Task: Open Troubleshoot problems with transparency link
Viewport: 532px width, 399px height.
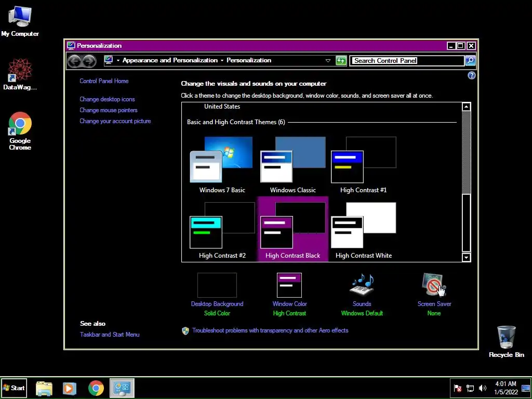Action: (270, 330)
